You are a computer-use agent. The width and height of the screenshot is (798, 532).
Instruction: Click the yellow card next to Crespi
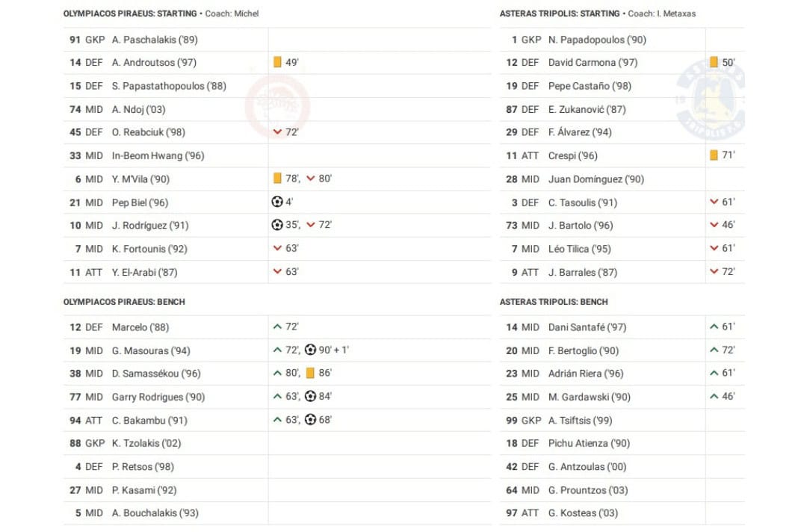(714, 155)
